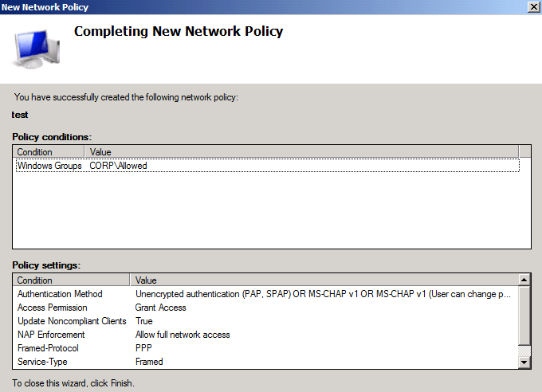
Task: Select the Framed-Protocol setting row
Action: tap(48, 348)
